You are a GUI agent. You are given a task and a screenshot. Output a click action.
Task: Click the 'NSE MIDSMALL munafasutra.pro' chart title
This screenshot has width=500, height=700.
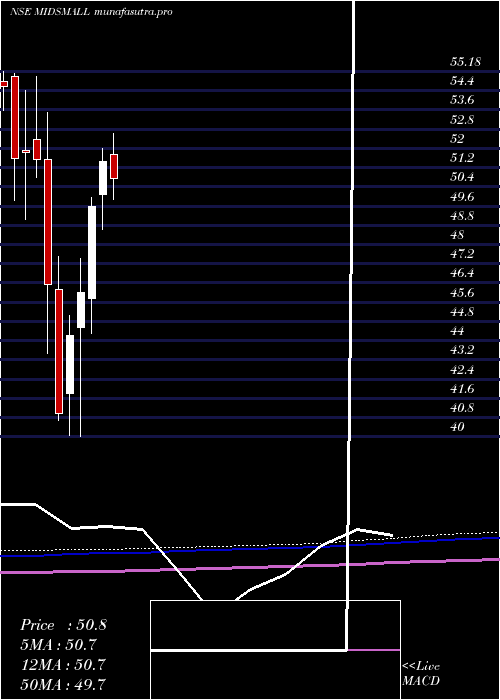[x=91, y=12]
